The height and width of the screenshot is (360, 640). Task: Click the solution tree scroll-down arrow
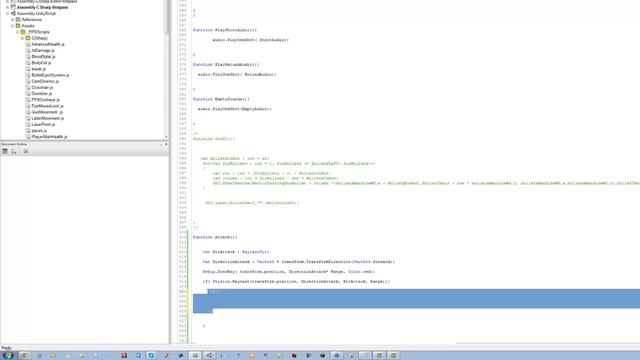(167, 137)
